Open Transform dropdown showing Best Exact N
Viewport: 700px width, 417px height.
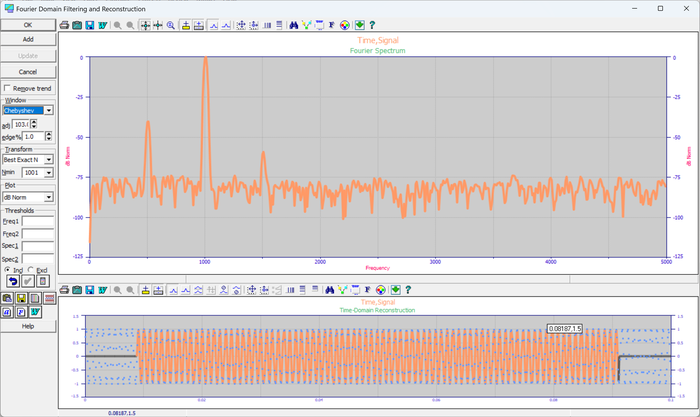click(x=49, y=159)
